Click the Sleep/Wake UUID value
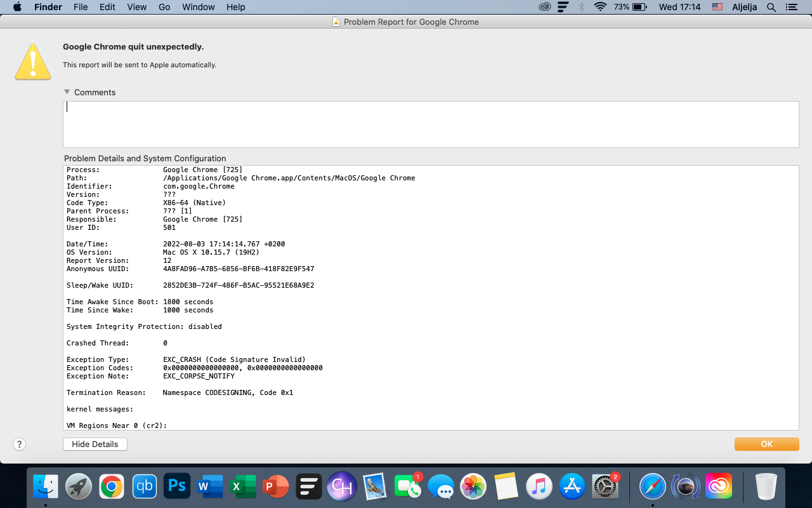This screenshot has height=508, width=812. 239,285
